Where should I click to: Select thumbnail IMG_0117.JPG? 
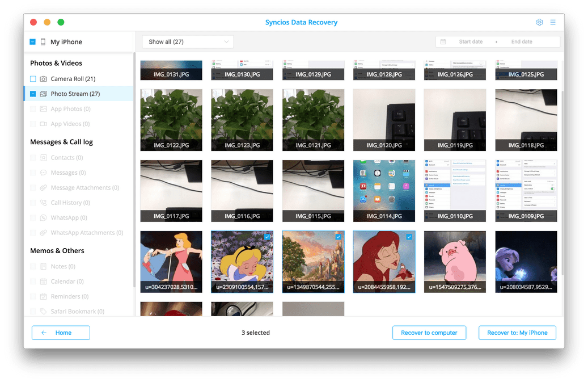[x=171, y=191]
